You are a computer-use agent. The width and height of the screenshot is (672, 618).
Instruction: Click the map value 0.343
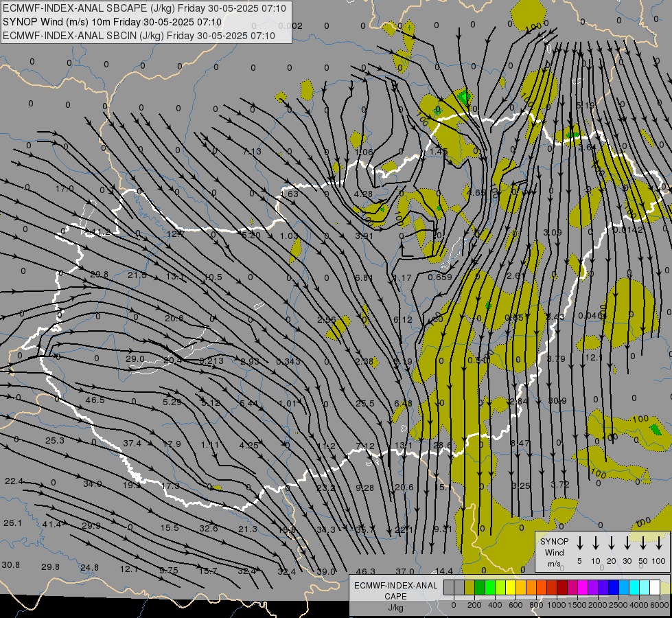pyautogui.click(x=288, y=362)
